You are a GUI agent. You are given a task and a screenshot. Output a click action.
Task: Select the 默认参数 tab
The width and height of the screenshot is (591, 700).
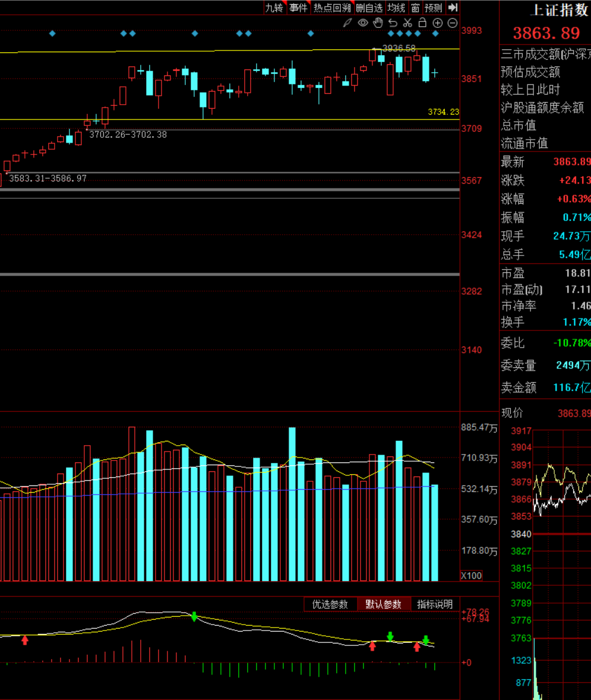[x=383, y=604]
